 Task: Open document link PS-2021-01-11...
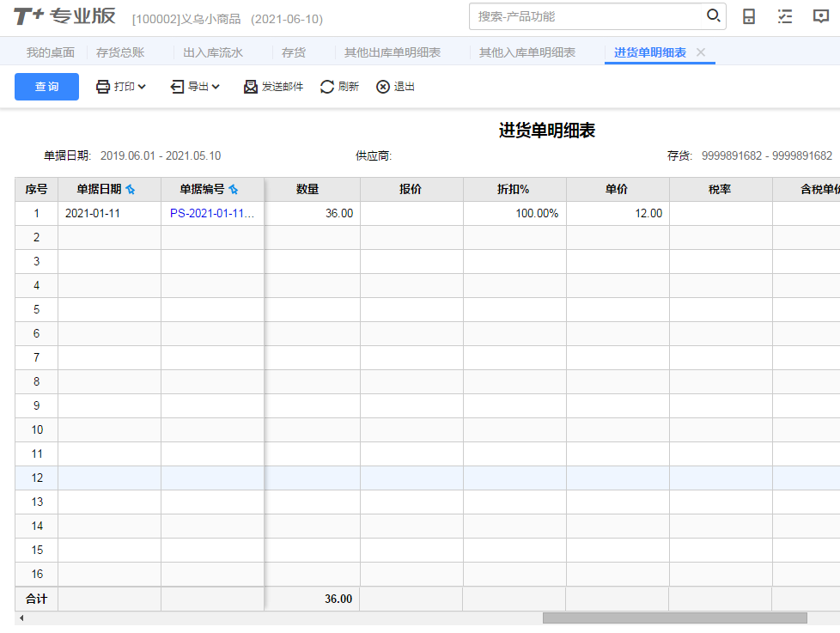pyautogui.click(x=212, y=213)
